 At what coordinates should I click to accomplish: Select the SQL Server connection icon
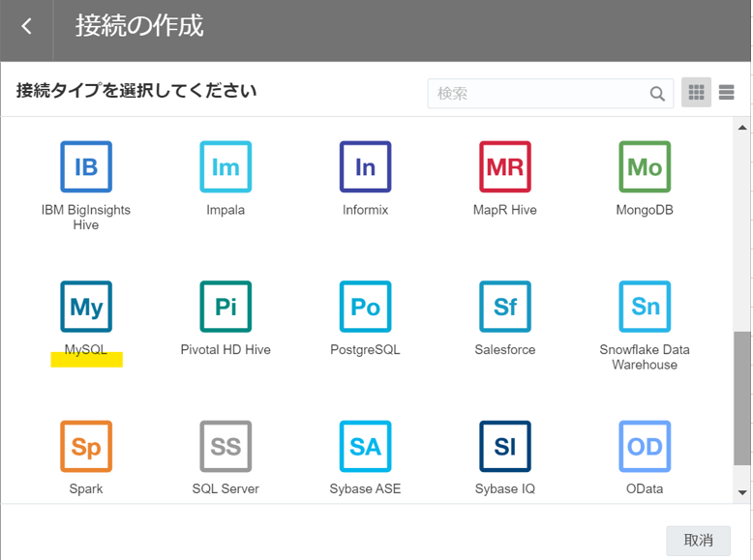tap(226, 446)
